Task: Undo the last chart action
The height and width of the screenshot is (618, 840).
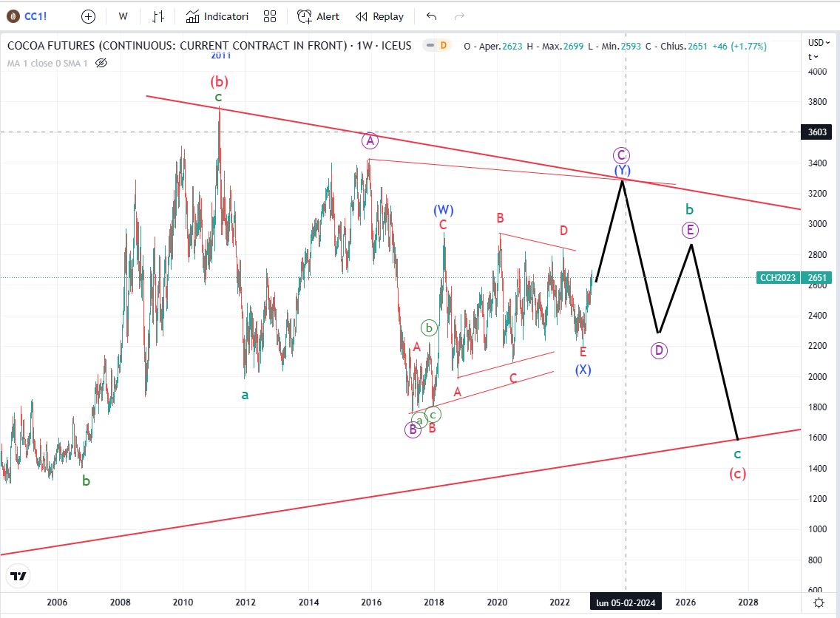Action: tap(431, 16)
